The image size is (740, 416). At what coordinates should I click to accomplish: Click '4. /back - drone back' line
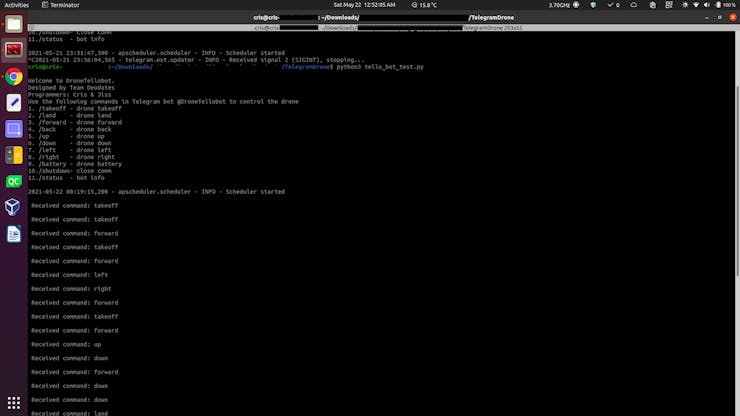[x=69, y=129]
